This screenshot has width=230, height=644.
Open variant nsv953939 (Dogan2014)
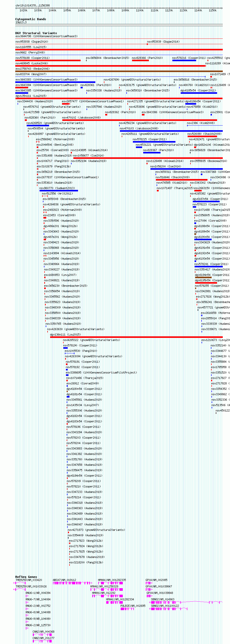tap(163, 42)
